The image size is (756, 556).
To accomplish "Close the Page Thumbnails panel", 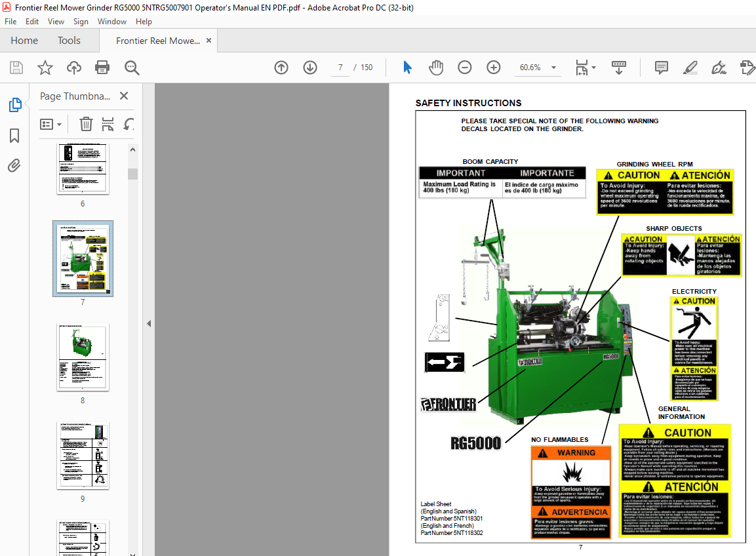I will (124, 96).
